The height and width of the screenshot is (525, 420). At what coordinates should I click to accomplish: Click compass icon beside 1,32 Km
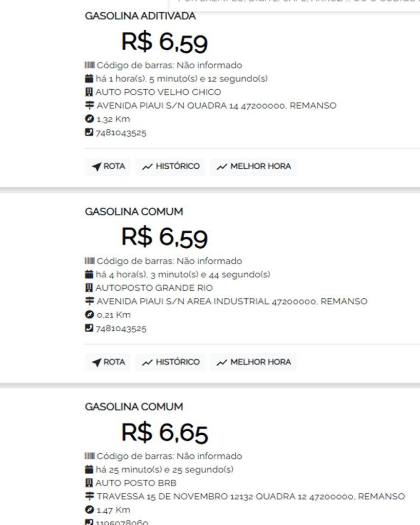pyautogui.click(x=89, y=119)
